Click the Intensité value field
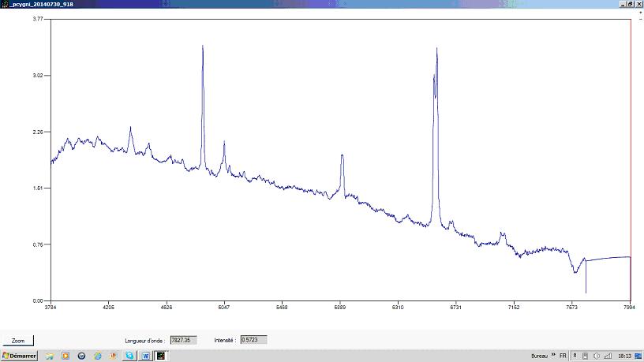644x362 pixels. click(x=253, y=340)
